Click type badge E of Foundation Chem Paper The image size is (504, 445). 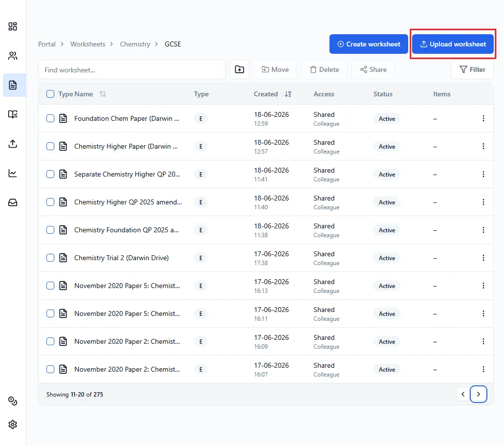(x=201, y=119)
